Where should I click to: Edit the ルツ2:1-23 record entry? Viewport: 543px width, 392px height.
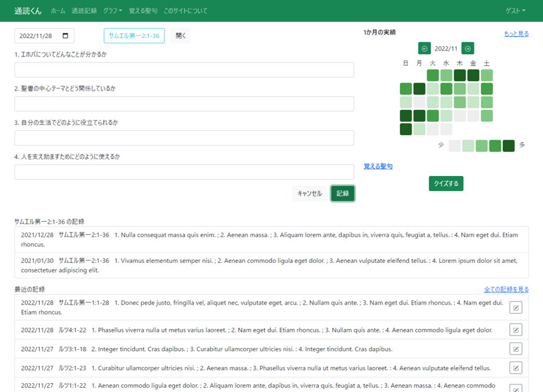516,368
